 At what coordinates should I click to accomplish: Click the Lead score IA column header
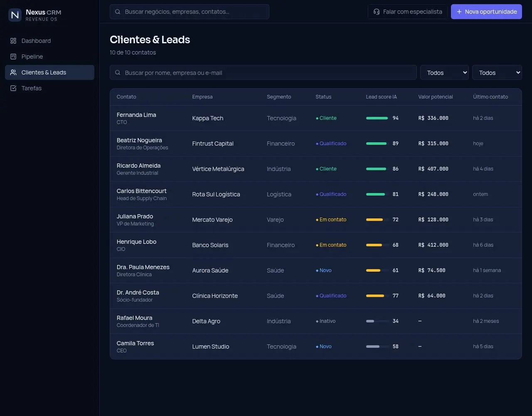(x=381, y=97)
